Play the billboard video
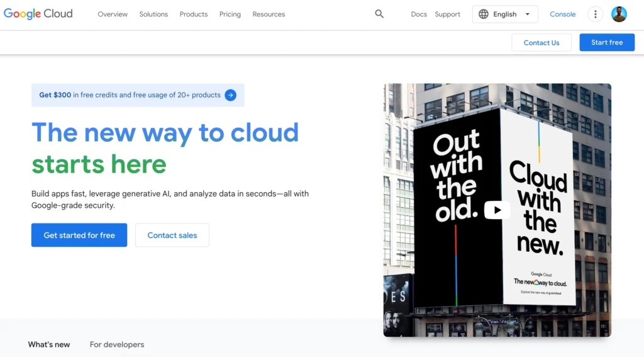 (x=497, y=210)
